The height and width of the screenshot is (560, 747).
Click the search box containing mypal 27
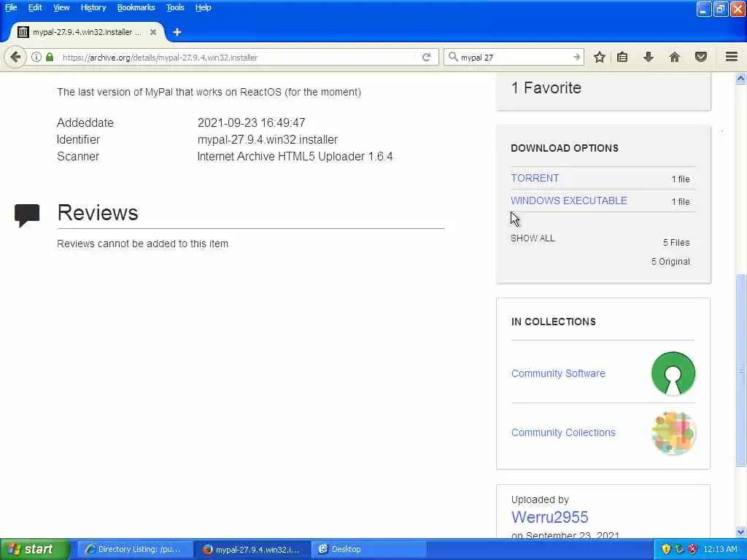(514, 57)
